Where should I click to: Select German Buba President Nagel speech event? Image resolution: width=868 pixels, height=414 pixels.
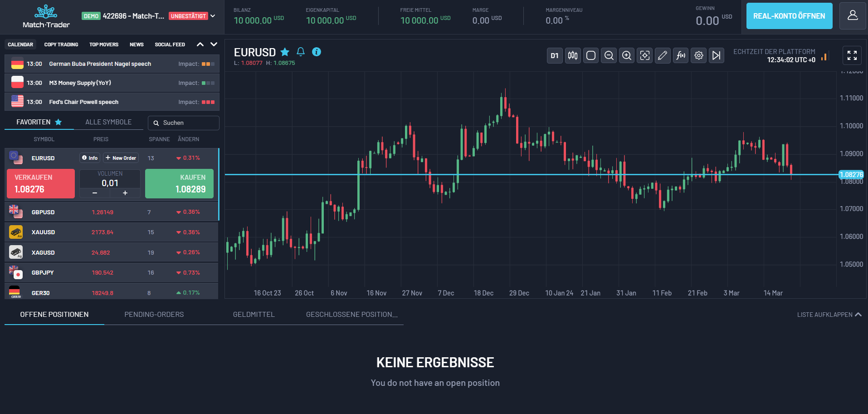(112, 64)
